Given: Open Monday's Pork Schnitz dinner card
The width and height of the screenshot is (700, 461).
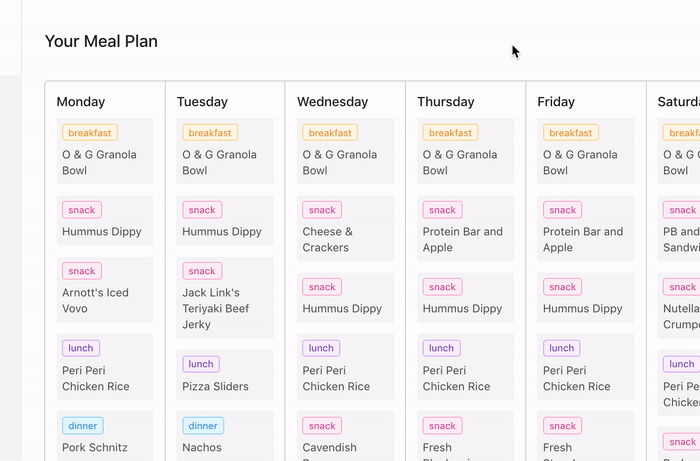Looking at the screenshot, I should coord(104,436).
